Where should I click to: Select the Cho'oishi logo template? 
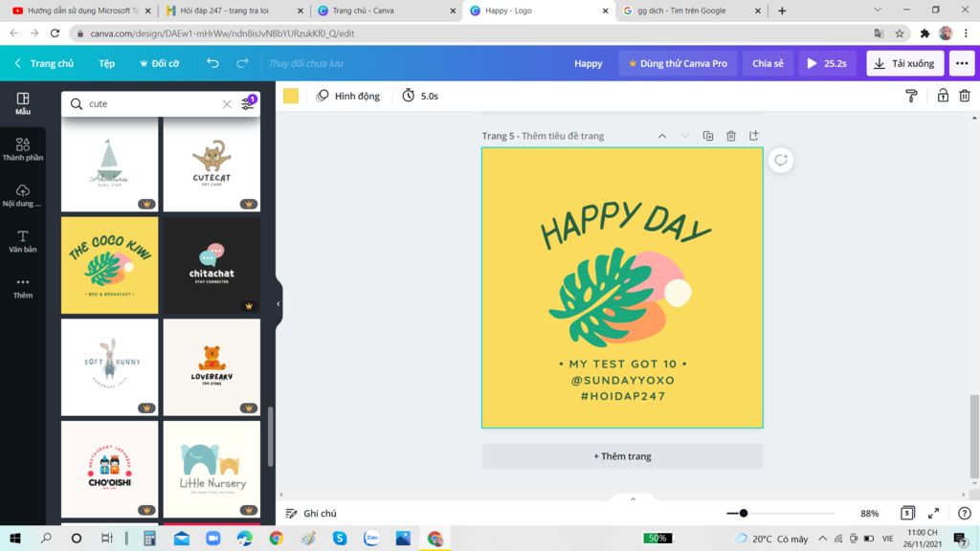[x=109, y=469]
